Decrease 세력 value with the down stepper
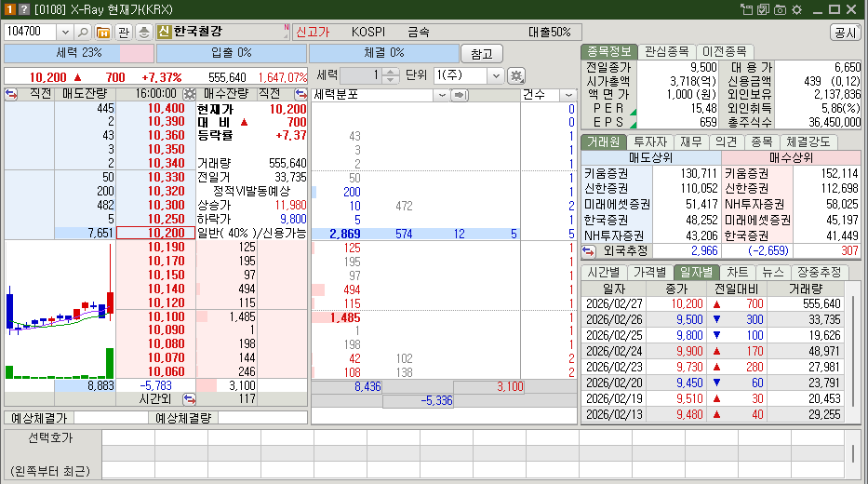Image resolution: width=868 pixels, height=484 pixels. [x=390, y=79]
